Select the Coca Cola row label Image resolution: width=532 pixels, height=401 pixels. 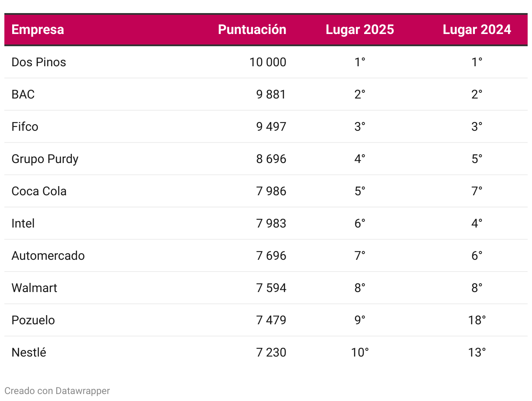(39, 191)
